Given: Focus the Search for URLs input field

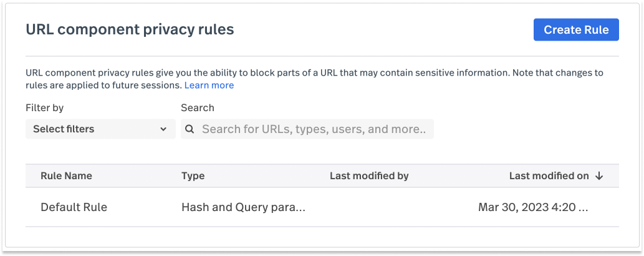Looking at the screenshot, I should (307, 129).
